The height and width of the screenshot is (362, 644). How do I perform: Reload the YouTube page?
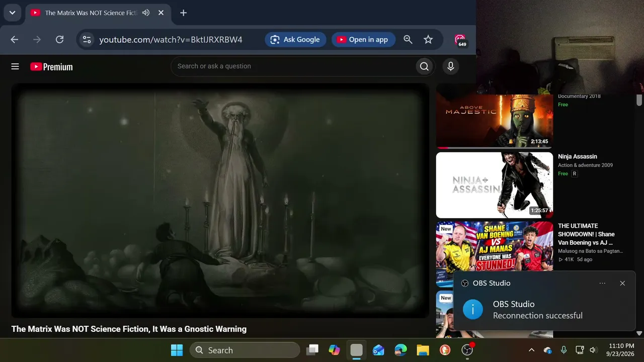(59, 39)
